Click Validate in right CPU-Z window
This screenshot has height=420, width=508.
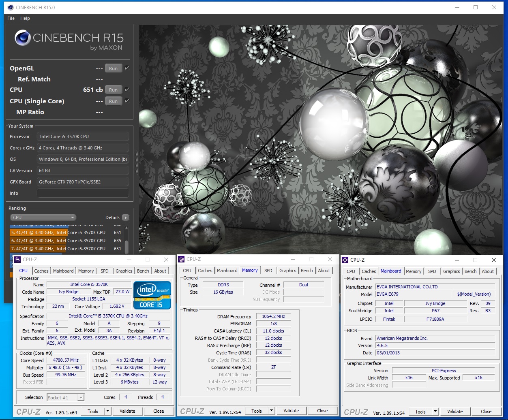(455, 411)
